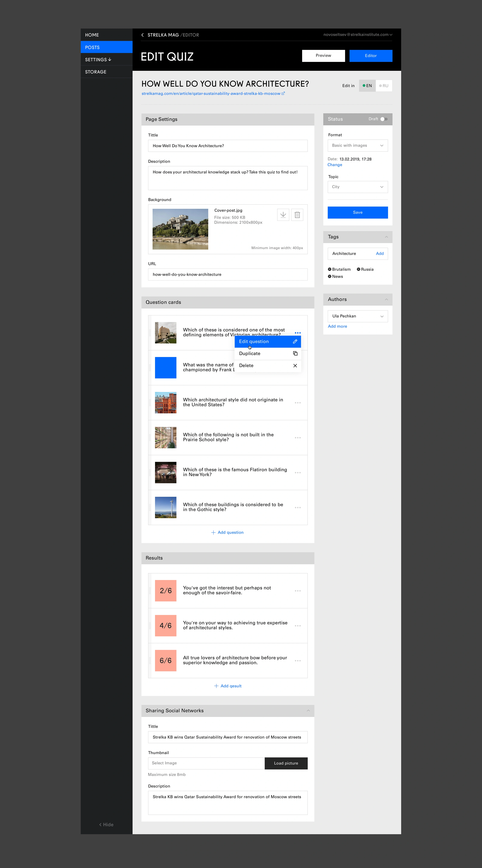
Task: Delete the Cover-post.jpg background image
Action: 297,215
